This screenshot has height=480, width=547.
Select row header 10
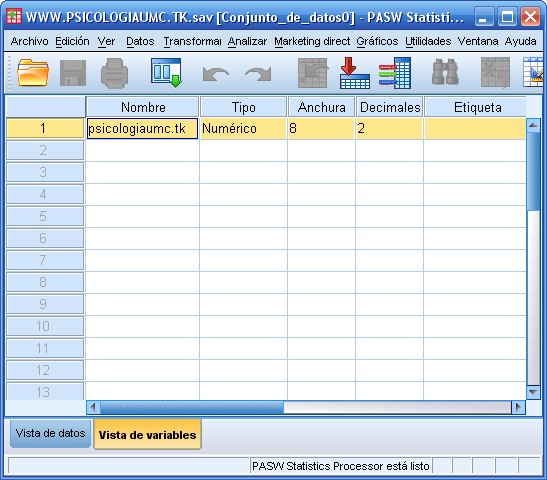click(x=45, y=326)
